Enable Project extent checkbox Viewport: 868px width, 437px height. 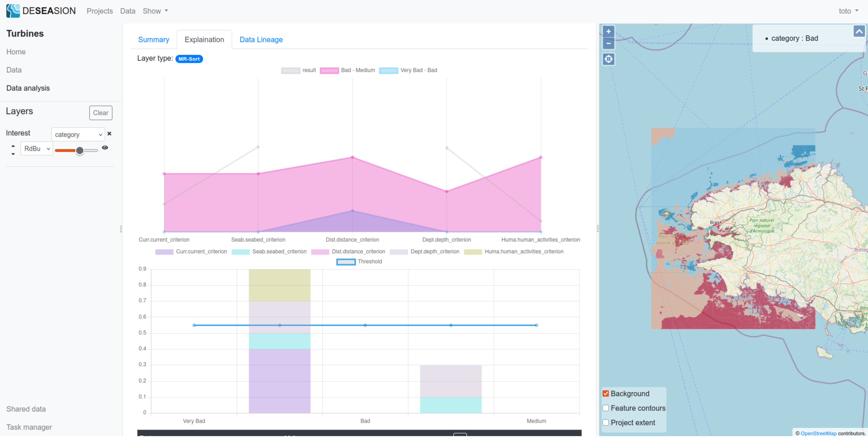(x=605, y=422)
